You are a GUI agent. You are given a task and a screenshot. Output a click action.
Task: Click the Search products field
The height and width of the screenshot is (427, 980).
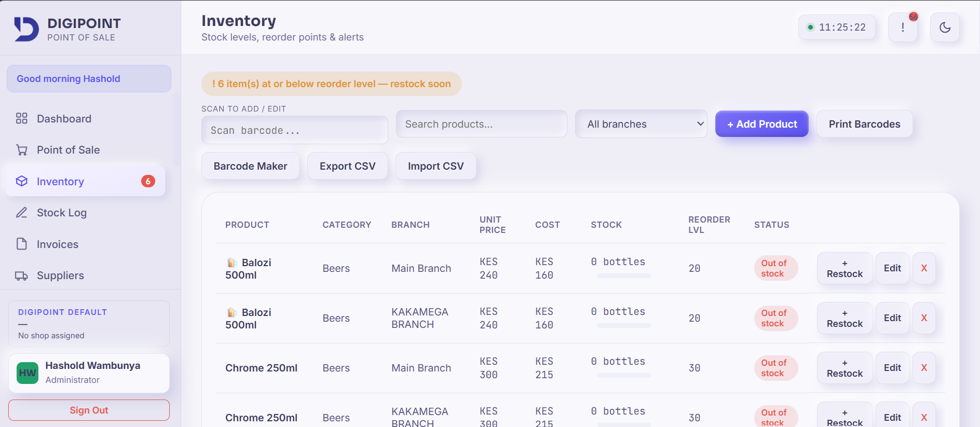click(481, 124)
